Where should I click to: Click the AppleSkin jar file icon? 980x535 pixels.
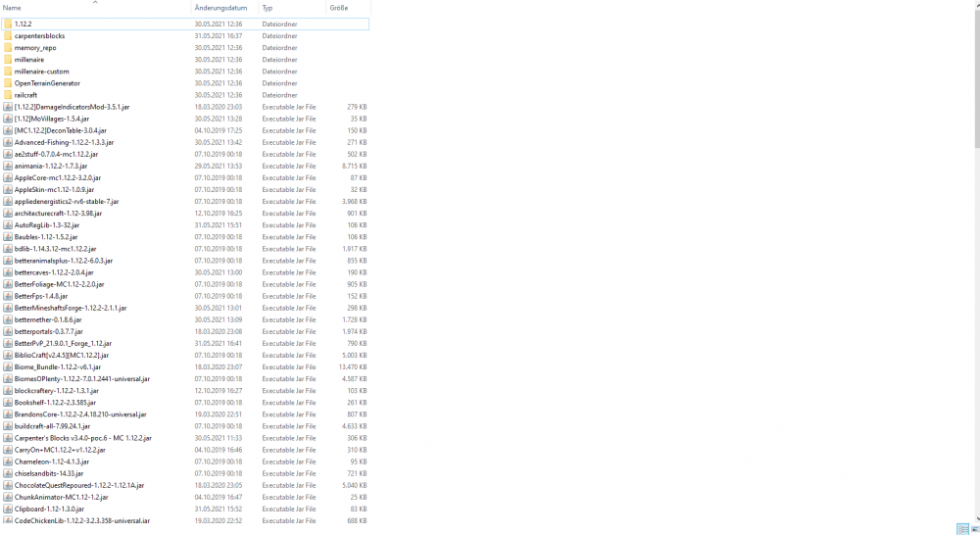pos(8,189)
